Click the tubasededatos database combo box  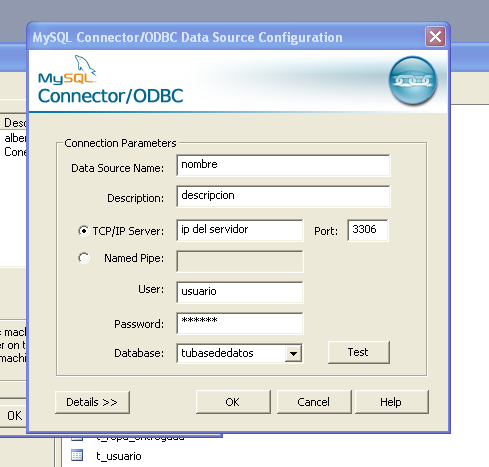click(239, 353)
